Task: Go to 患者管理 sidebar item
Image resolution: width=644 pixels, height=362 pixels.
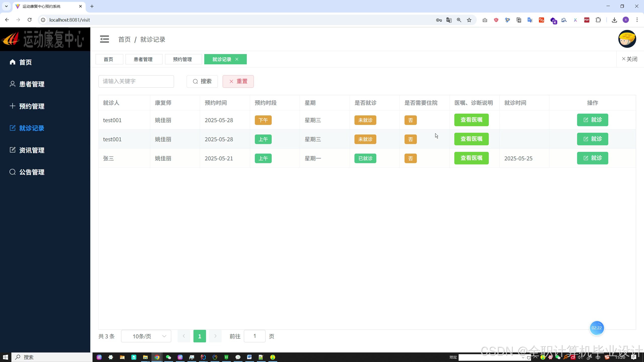Action: pos(32,84)
